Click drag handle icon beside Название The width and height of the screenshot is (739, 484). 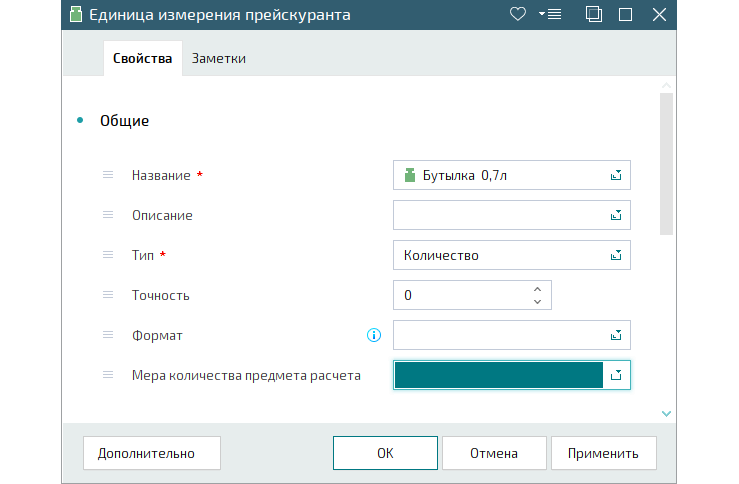[108, 175]
